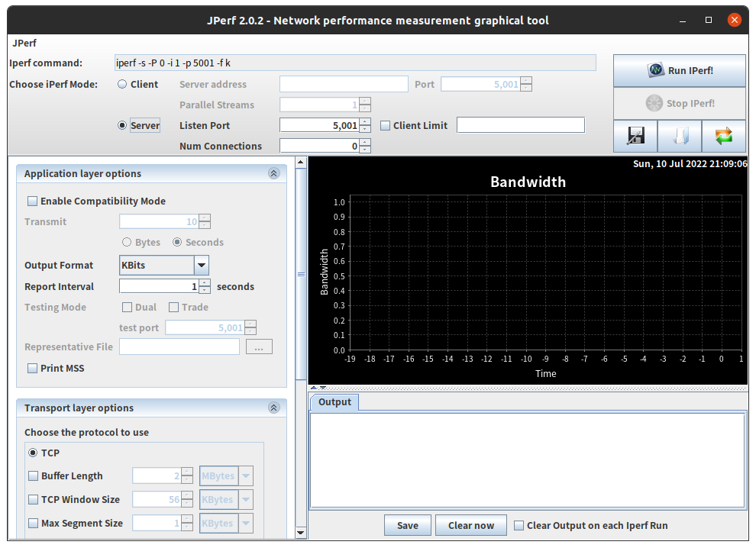Enable the Client Limit checkbox

point(385,126)
